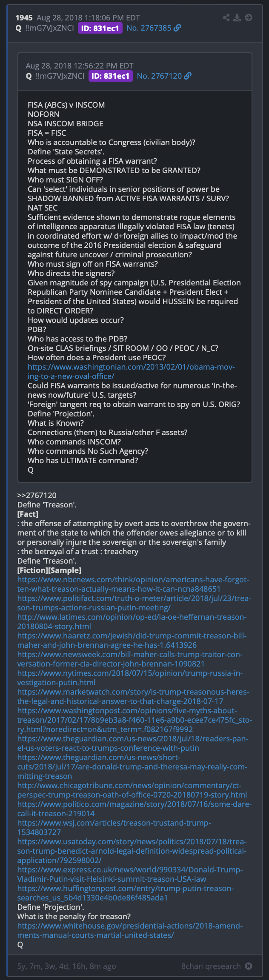Click the 8chan qresearch board label
Image resolution: width=269 pixels, height=980 pixels.
(211, 966)
